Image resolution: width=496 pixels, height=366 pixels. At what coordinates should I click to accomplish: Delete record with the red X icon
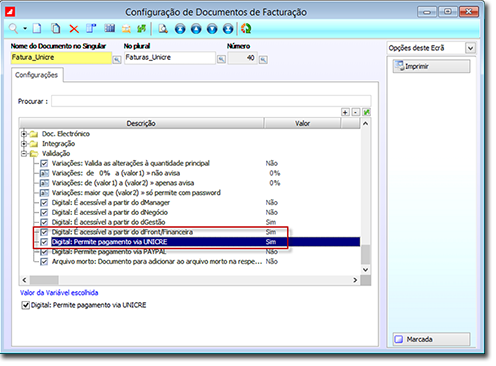coord(74,29)
